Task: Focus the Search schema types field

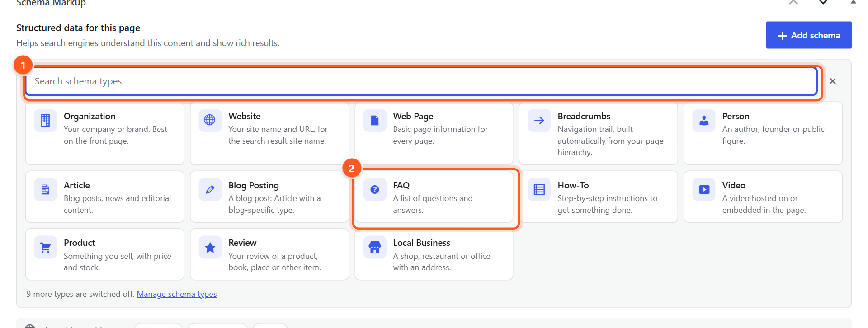Action: pos(421,81)
